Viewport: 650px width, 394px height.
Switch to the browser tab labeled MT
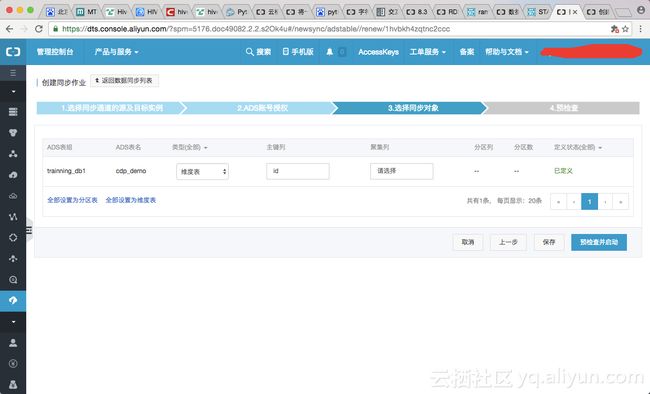pyautogui.click(x=87, y=12)
